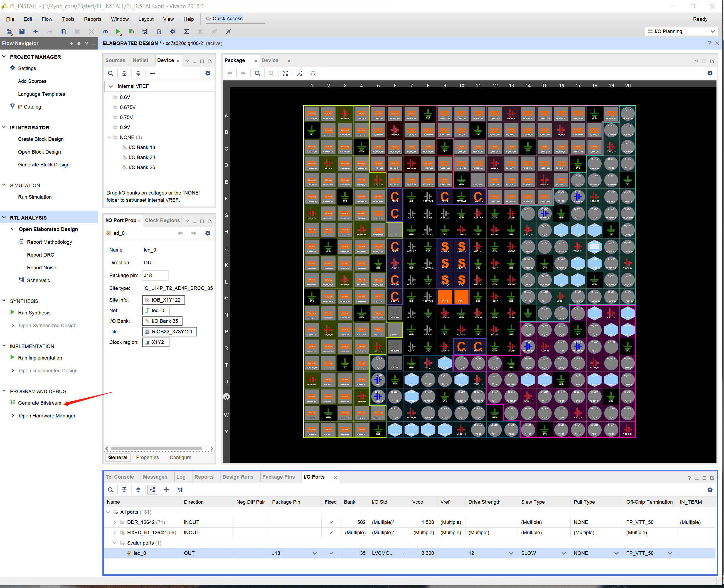Edit the Package pin field showing J18

tap(155, 275)
